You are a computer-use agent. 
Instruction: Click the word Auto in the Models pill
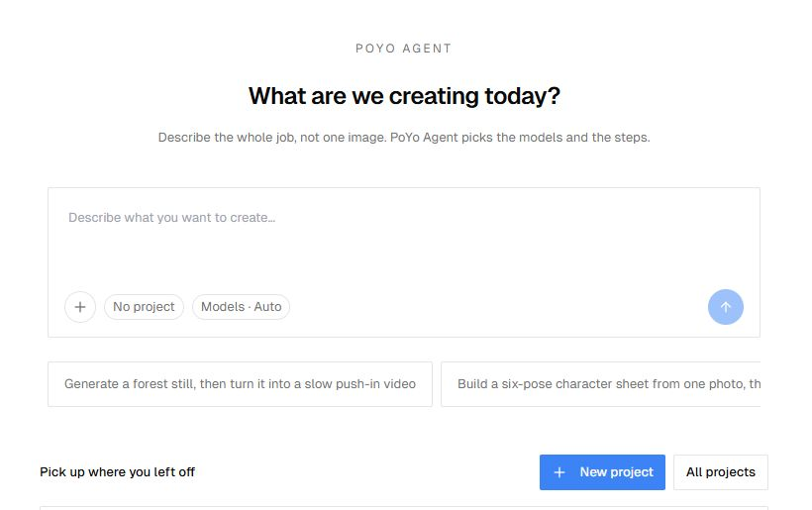tap(267, 307)
